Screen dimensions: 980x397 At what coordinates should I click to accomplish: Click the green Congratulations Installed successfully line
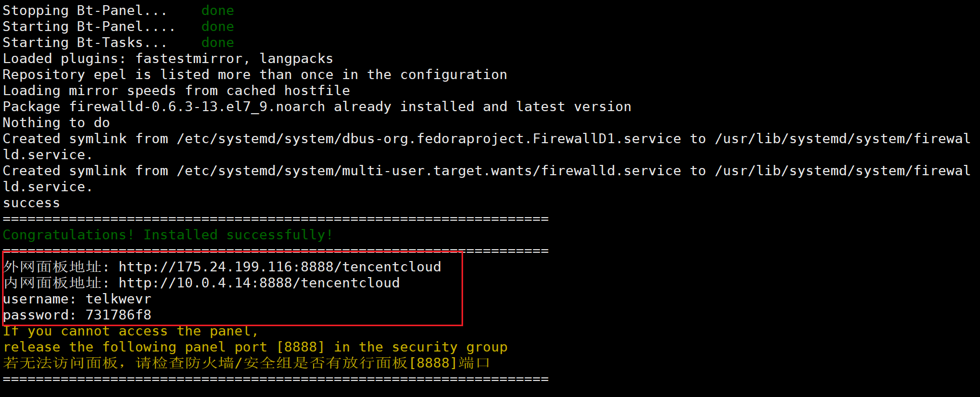click(168, 235)
